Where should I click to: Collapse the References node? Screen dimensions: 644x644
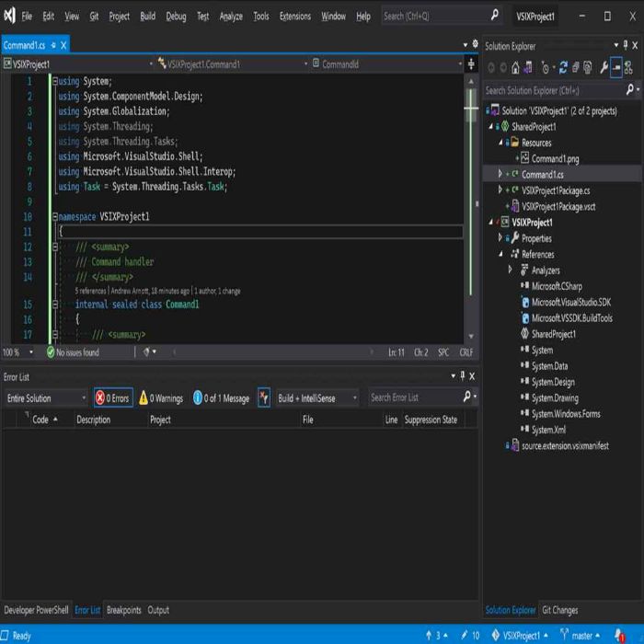point(500,254)
